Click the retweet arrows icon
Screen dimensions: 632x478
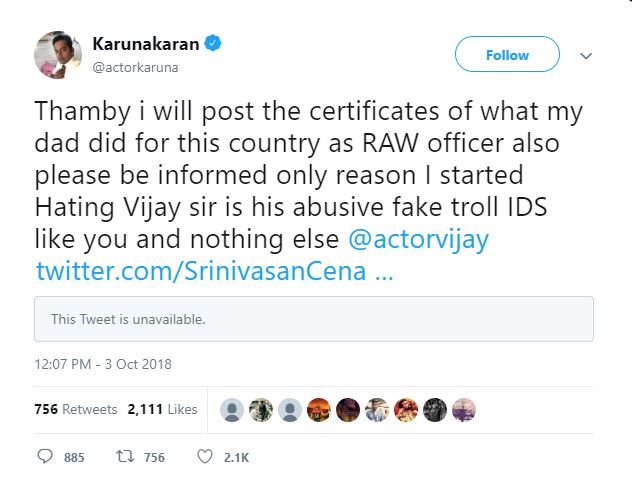[125, 457]
